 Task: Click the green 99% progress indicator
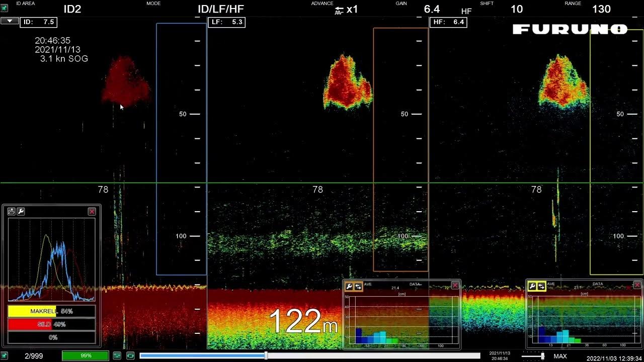coord(85,356)
